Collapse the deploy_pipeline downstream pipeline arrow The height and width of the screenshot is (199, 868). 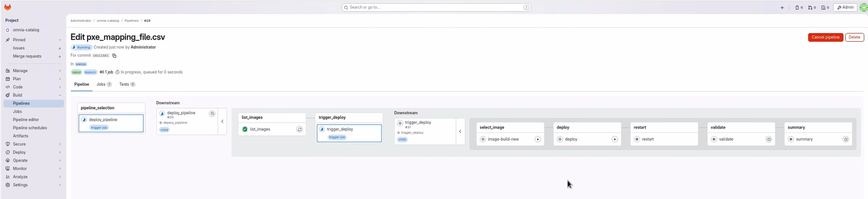[222, 122]
